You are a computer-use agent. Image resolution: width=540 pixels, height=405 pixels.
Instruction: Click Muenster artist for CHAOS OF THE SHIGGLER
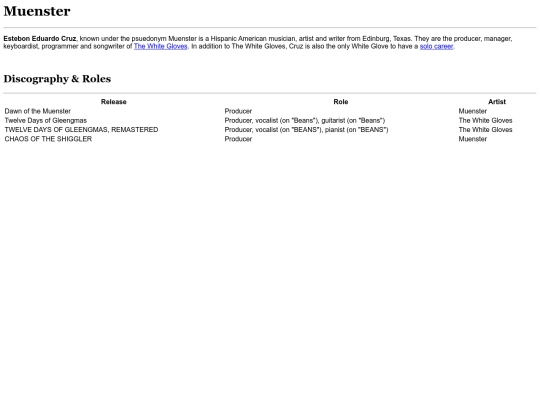473,139
